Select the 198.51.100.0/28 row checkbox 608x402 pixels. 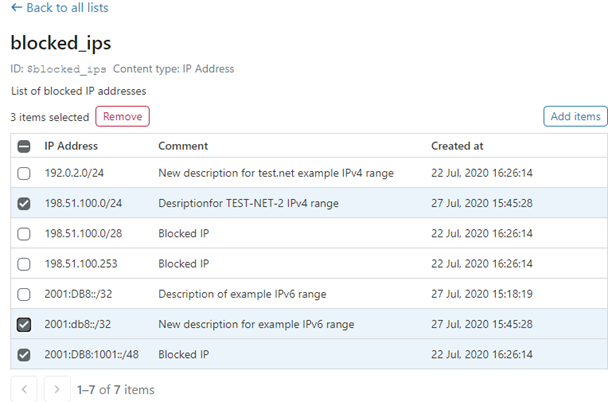tap(25, 234)
